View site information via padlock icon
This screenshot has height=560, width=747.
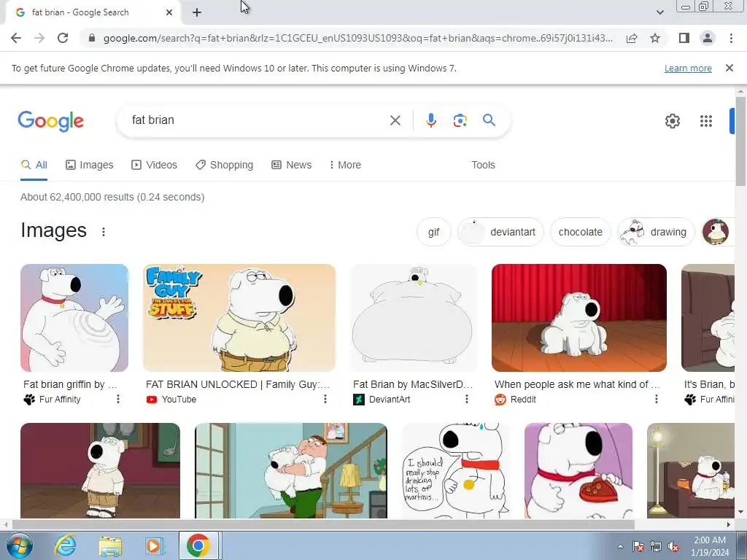(x=92, y=38)
